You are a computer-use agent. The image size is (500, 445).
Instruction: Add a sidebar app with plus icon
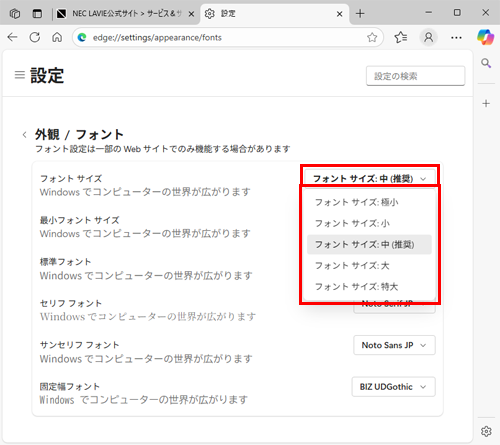point(486,103)
